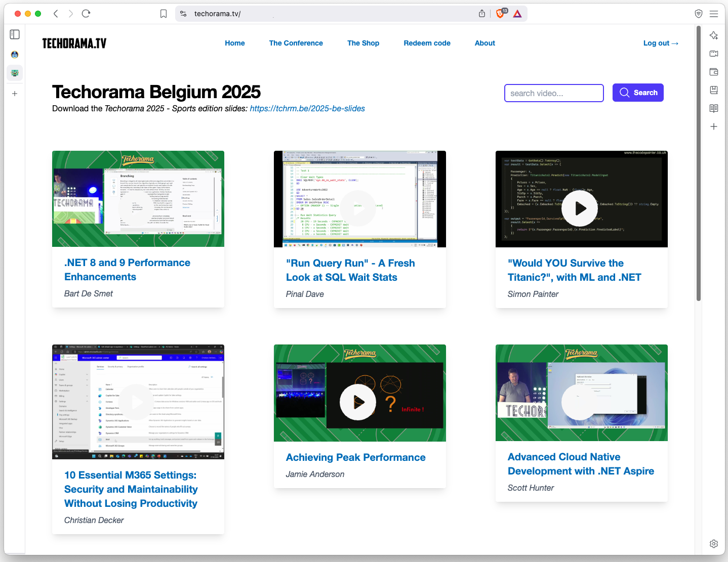Open the Reading list icon in sidebar
This screenshot has height=562, width=728.
[x=714, y=108]
